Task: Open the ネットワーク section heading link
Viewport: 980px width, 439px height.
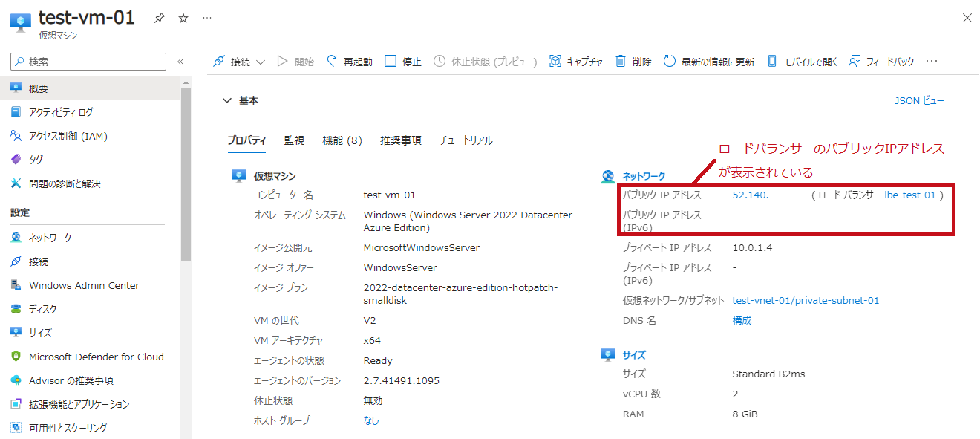Action: pyautogui.click(x=644, y=176)
